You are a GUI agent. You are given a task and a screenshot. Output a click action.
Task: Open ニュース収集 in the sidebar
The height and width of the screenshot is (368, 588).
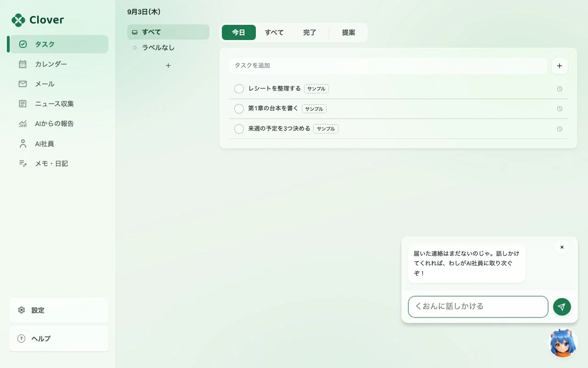(x=59, y=103)
